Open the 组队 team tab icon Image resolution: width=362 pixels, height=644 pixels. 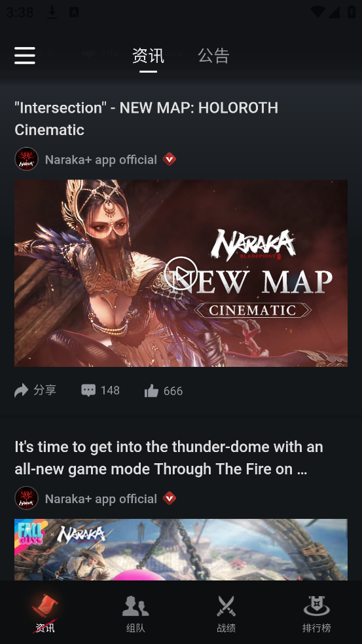(x=136, y=606)
